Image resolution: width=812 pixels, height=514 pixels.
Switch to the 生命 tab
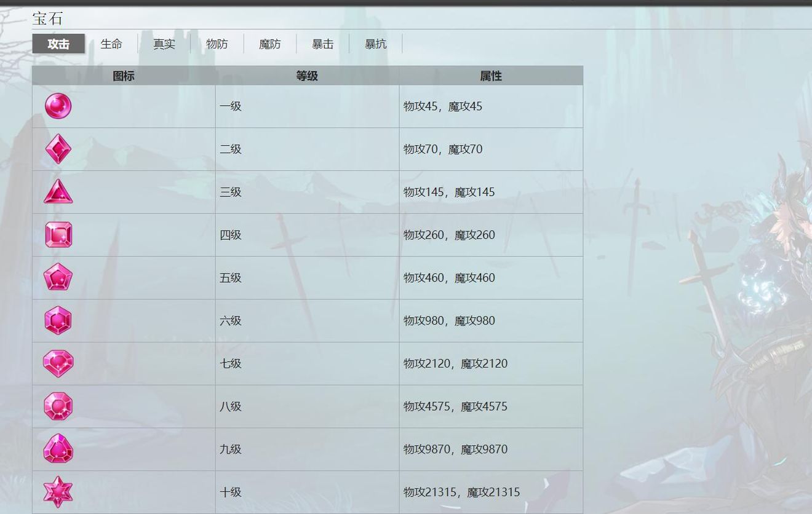pos(111,44)
